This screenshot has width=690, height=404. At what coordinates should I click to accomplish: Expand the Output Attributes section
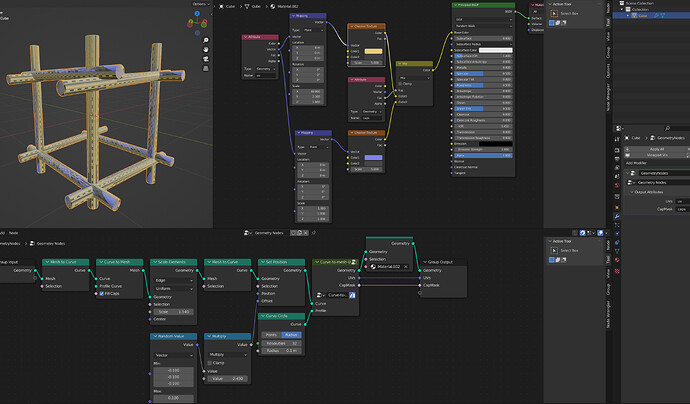click(648, 192)
